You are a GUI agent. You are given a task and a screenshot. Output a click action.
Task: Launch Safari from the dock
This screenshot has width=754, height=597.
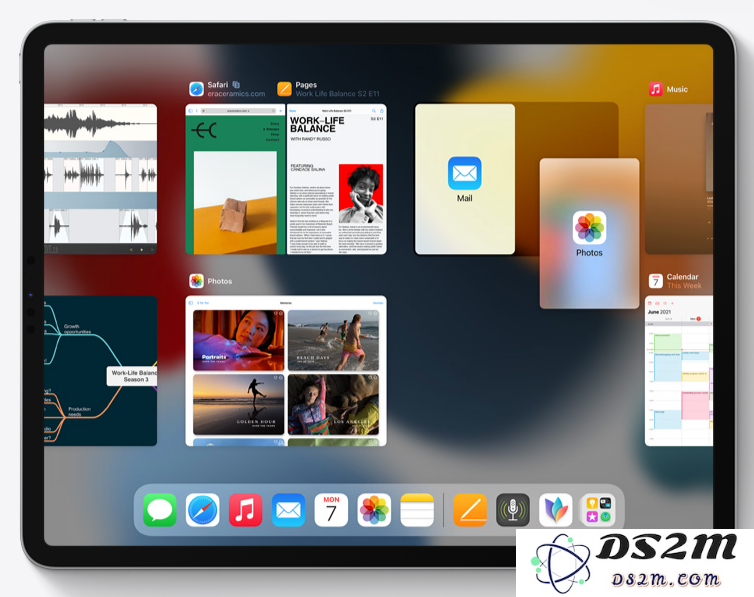202,510
